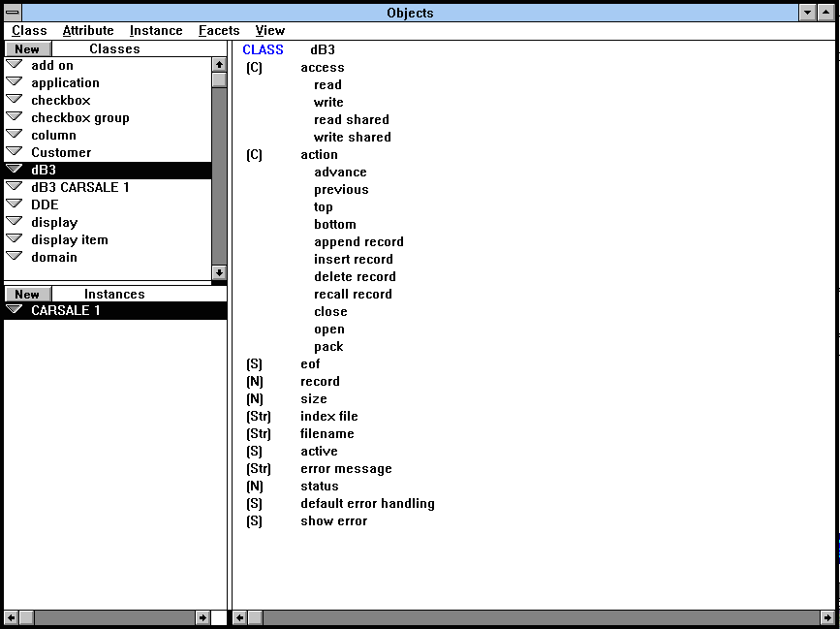Screen dimensions: 840x629
Task: Click the 'show error' attribute
Action: pos(333,521)
